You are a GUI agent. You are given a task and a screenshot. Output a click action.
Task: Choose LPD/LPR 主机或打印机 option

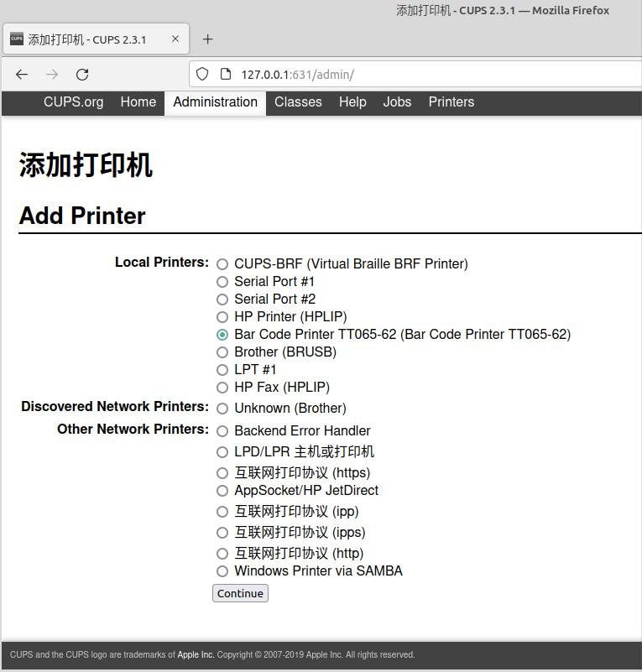(x=222, y=452)
